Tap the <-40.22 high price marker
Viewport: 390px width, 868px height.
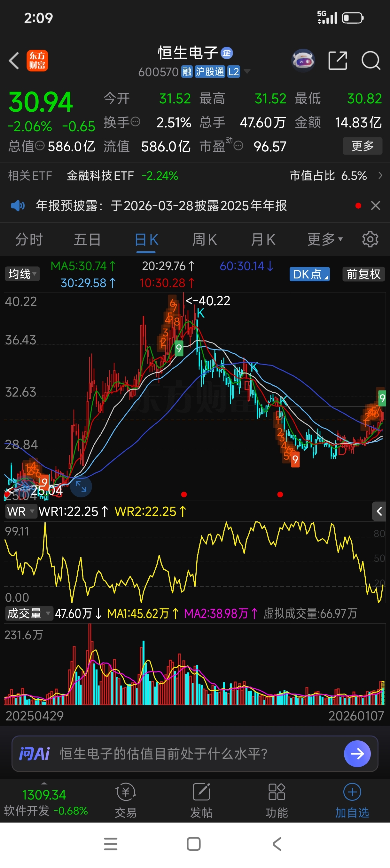coord(208,301)
